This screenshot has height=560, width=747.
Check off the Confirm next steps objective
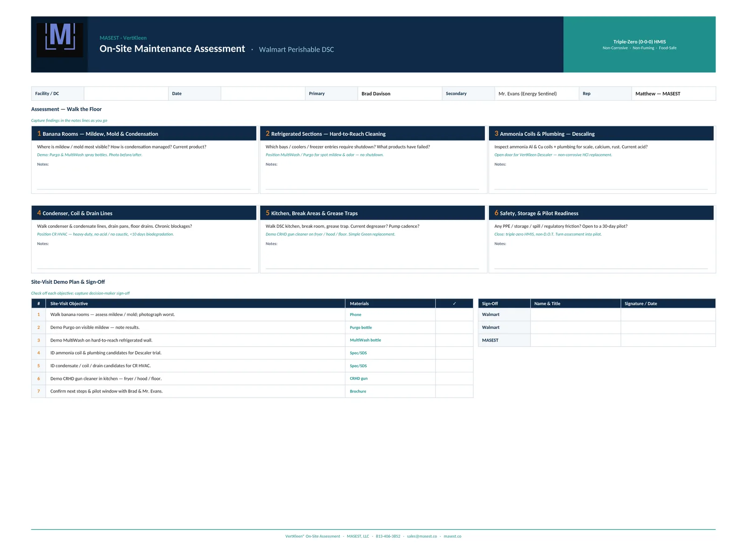point(454,391)
